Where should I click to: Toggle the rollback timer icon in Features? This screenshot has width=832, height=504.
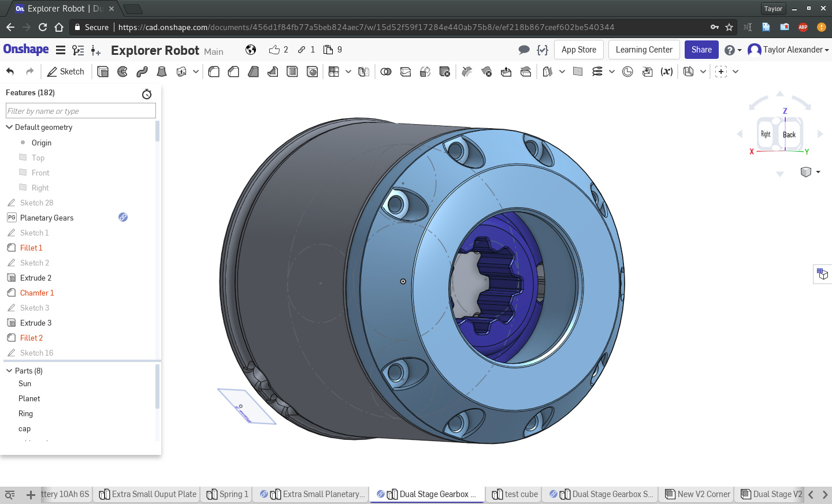point(147,94)
